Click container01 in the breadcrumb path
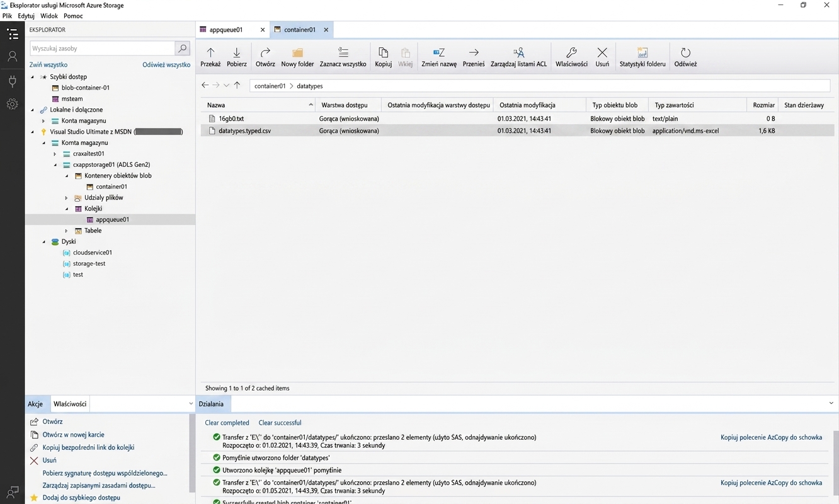Viewport: 839px width, 504px height. point(270,86)
